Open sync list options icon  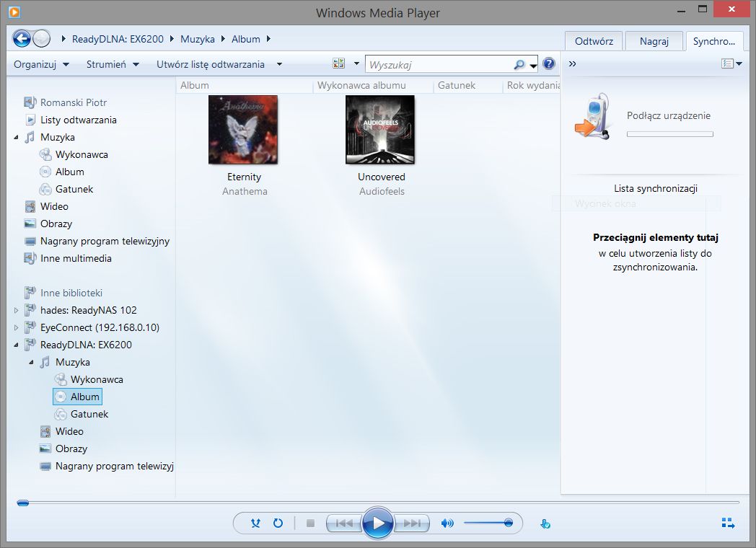click(731, 63)
